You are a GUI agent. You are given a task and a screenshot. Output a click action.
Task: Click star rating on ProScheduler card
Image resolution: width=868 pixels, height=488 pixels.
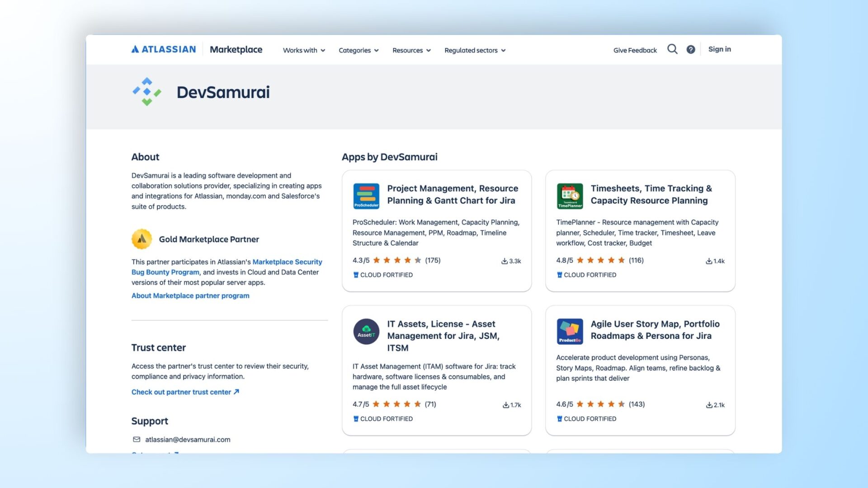point(397,260)
